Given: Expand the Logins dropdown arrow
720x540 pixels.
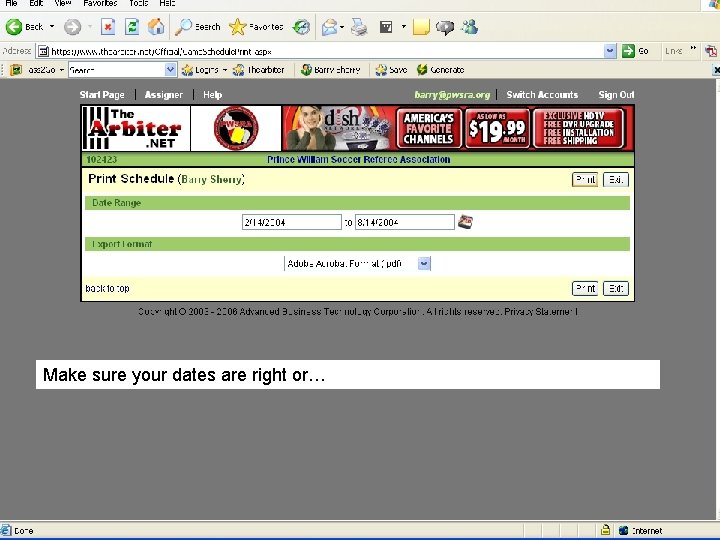Looking at the screenshot, I should [225, 70].
